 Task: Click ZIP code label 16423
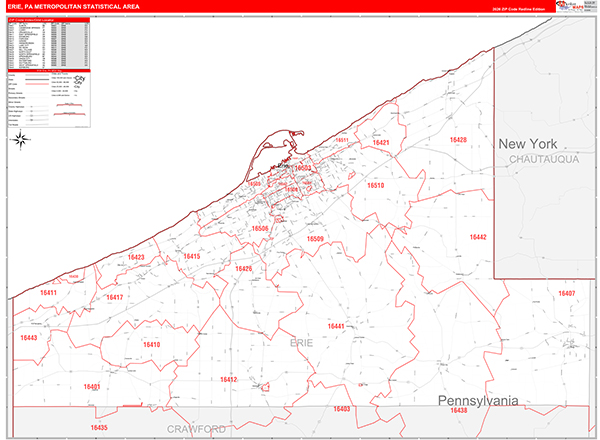(136, 257)
